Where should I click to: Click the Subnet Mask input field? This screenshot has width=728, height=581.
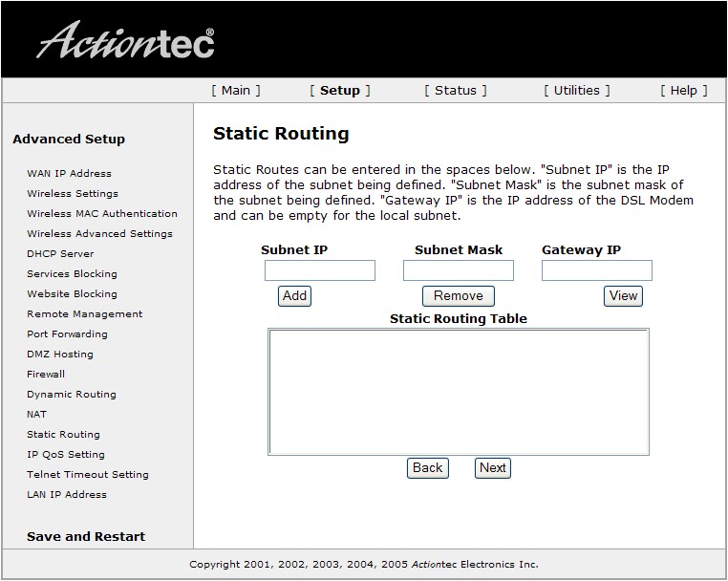click(x=459, y=270)
